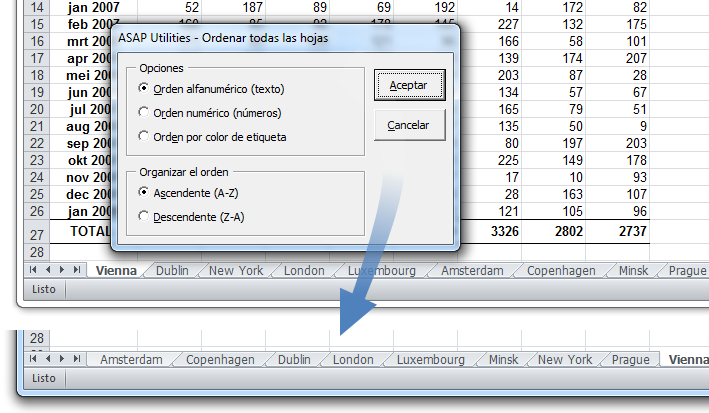Select Orden numérico (números) option
709x413 pixels.
click(209, 113)
